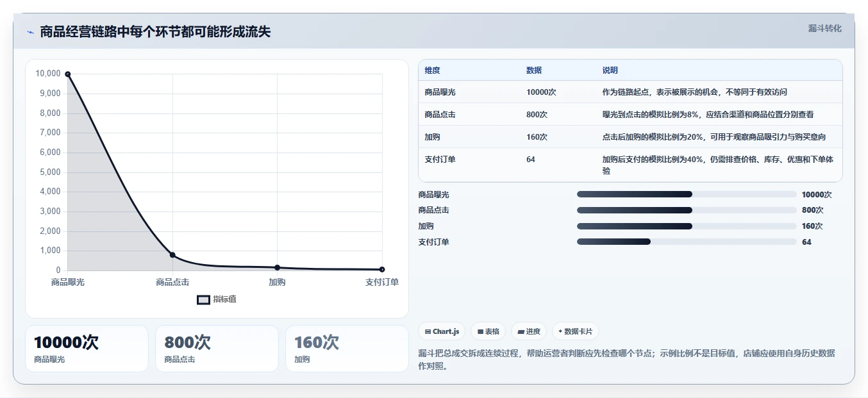The image size is (868, 398).
Task: Click the 支付订单 label on the chart's x-axis
Action: (x=382, y=283)
